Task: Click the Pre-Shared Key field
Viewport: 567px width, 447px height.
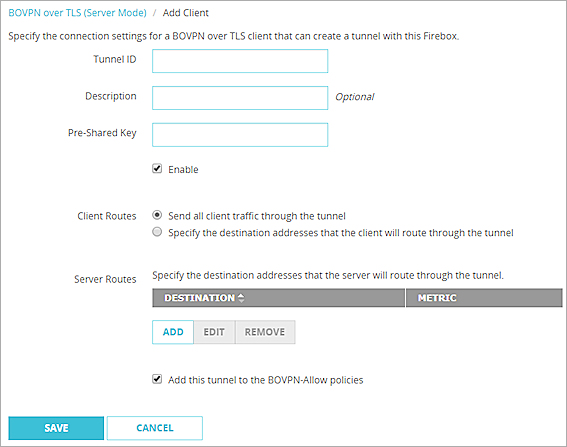Action: (x=240, y=135)
